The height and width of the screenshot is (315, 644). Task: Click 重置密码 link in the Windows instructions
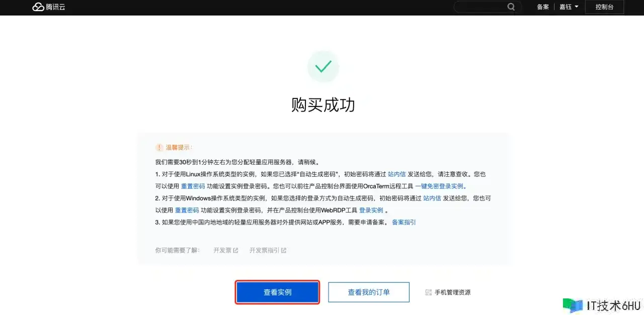click(x=187, y=211)
